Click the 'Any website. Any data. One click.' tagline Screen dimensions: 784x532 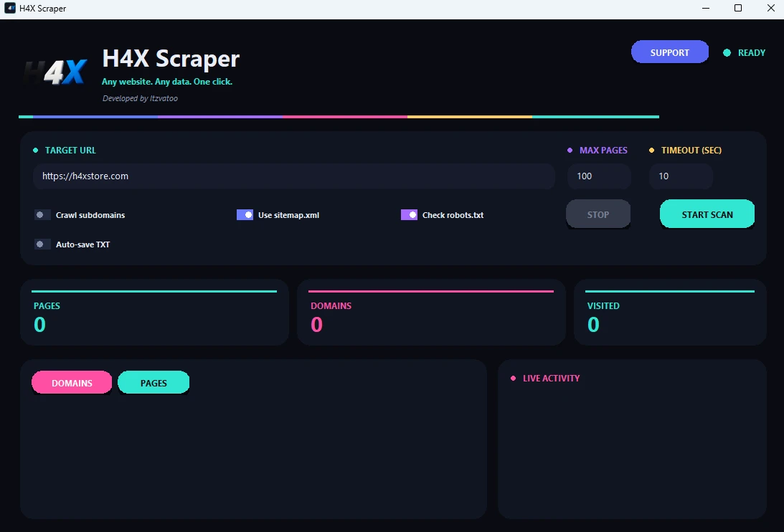pos(167,82)
